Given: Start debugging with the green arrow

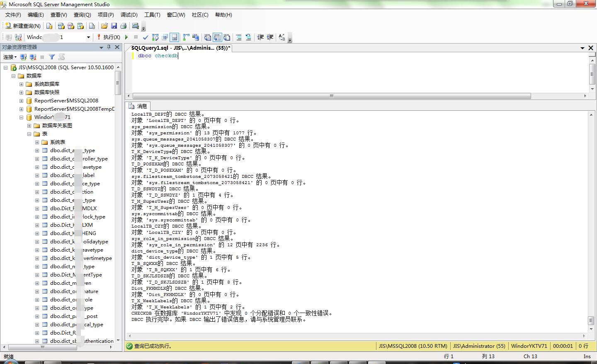Looking at the screenshot, I should tap(126, 37).
